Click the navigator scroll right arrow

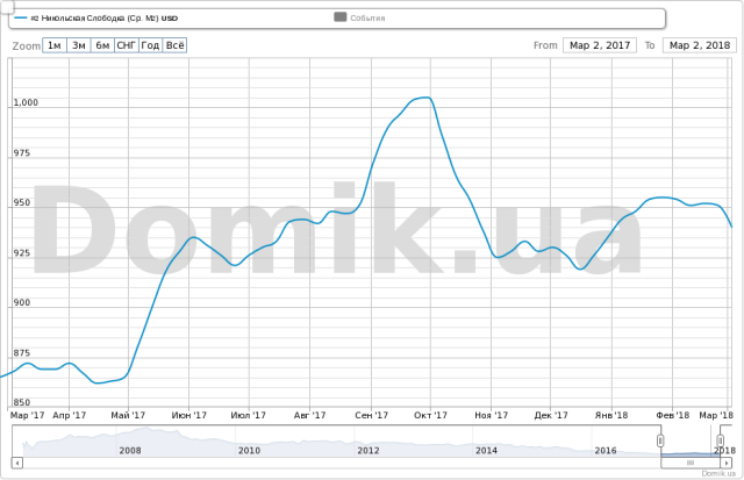tap(726, 462)
